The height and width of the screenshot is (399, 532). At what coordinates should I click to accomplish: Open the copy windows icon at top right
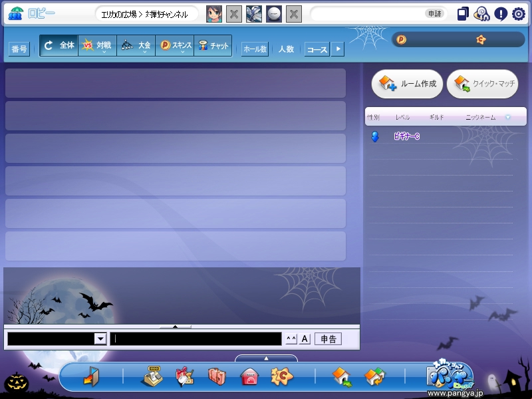pos(463,14)
